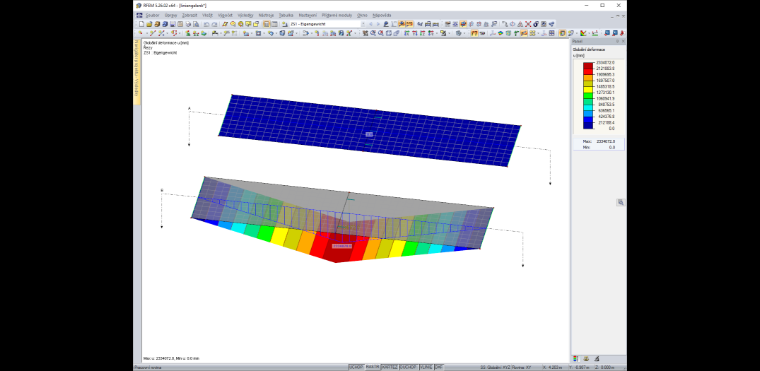Click the colored isosurface results icon

500,33
